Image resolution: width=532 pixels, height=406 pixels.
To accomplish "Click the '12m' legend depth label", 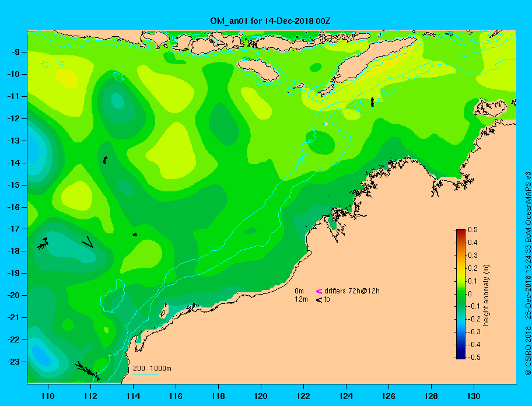I will click(301, 299).
